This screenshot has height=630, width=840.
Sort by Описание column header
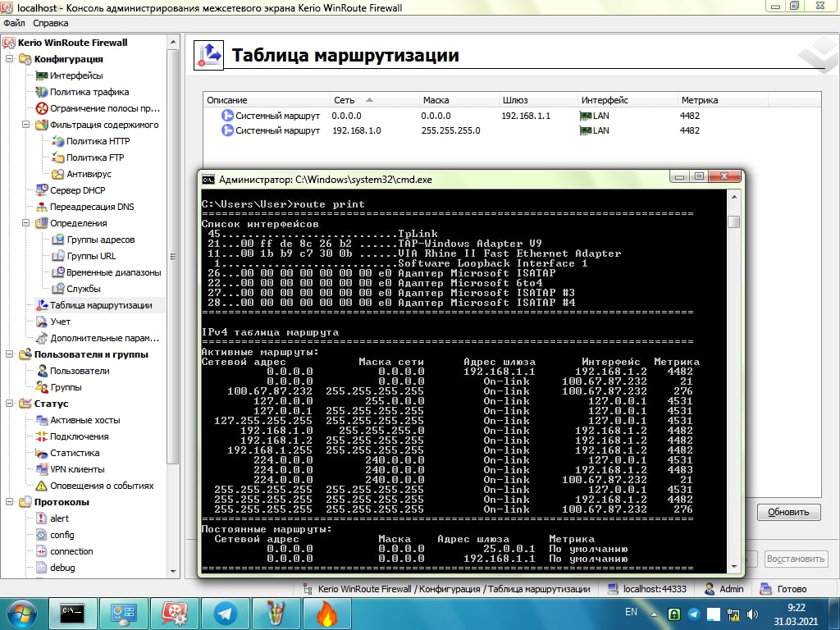coord(267,100)
